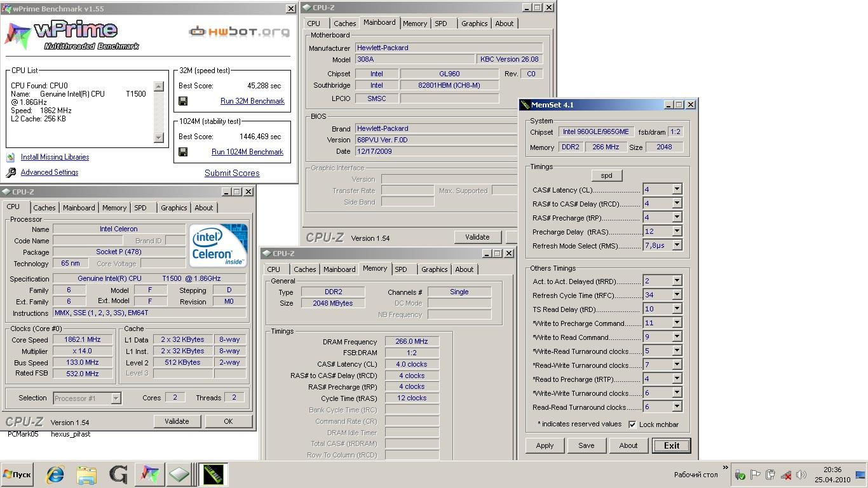Switch to Mainboard tab in the CPU-Z Memory window
This screenshot has width=868, height=488.
[x=339, y=269]
